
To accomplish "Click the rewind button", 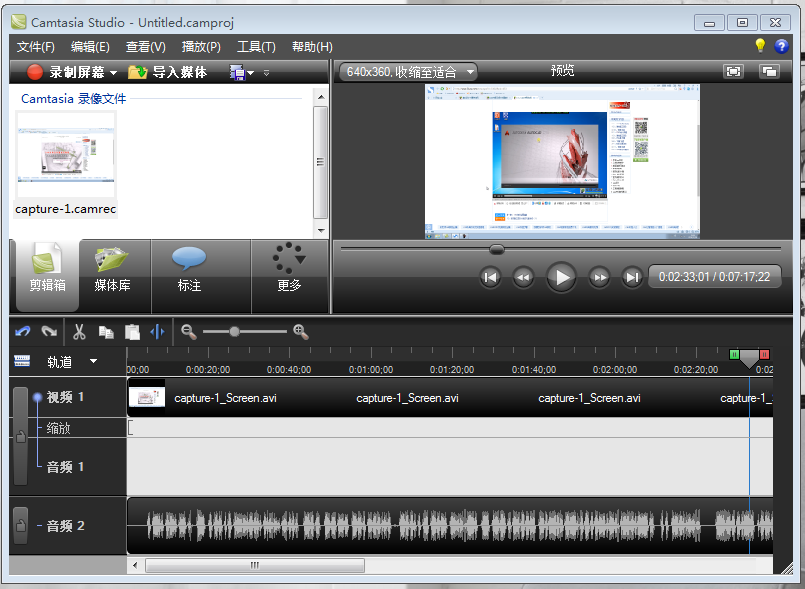I will coord(523,277).
